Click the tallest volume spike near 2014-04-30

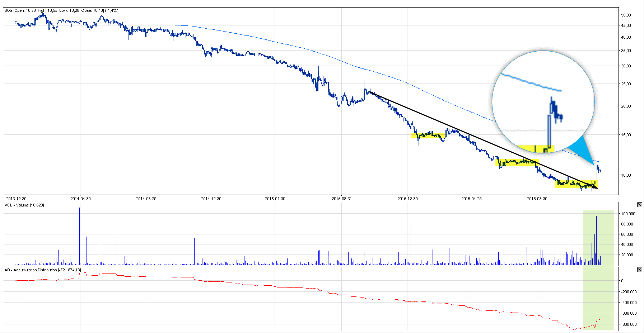pyautogui.click(x=80, y=237)
